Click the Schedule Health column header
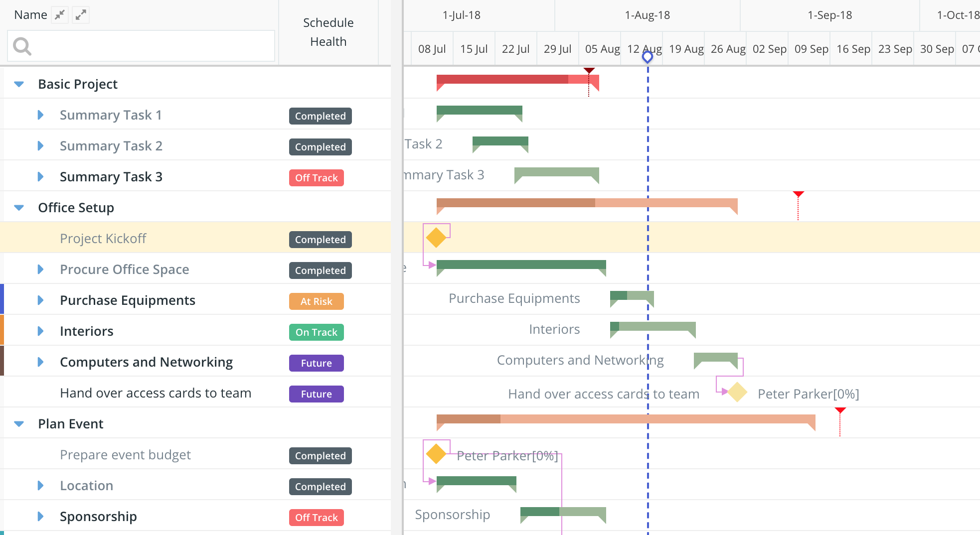The width and height of the screenshot is (980, 535). tap(328, 32)
